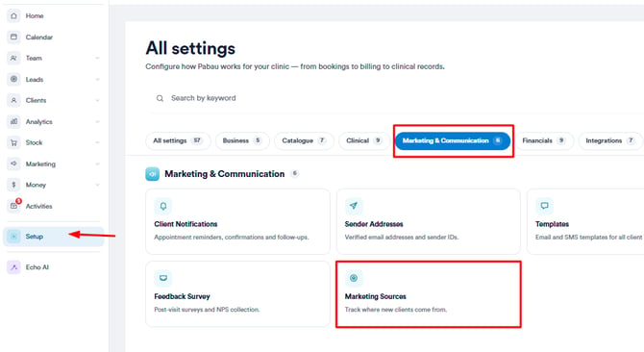The image size is (644, 352).
Task: Click 'Post-visit surveys and NPS collection.' text
Action: 207,310
